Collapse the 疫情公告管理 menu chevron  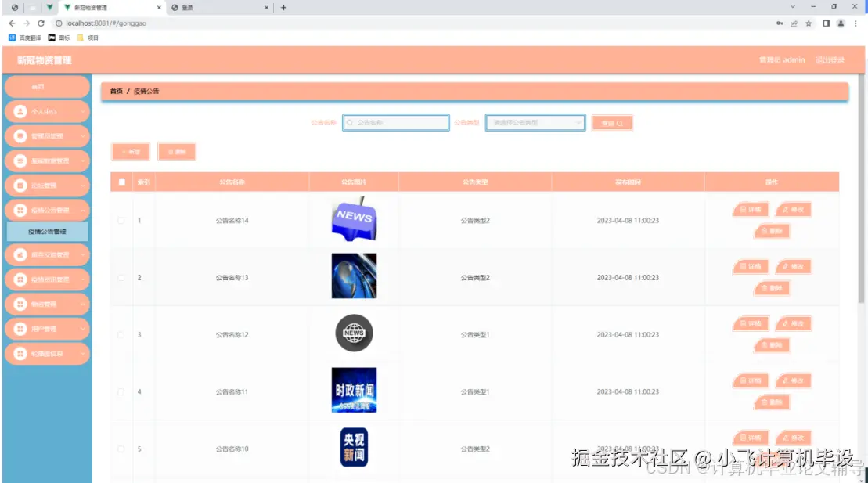82,211
